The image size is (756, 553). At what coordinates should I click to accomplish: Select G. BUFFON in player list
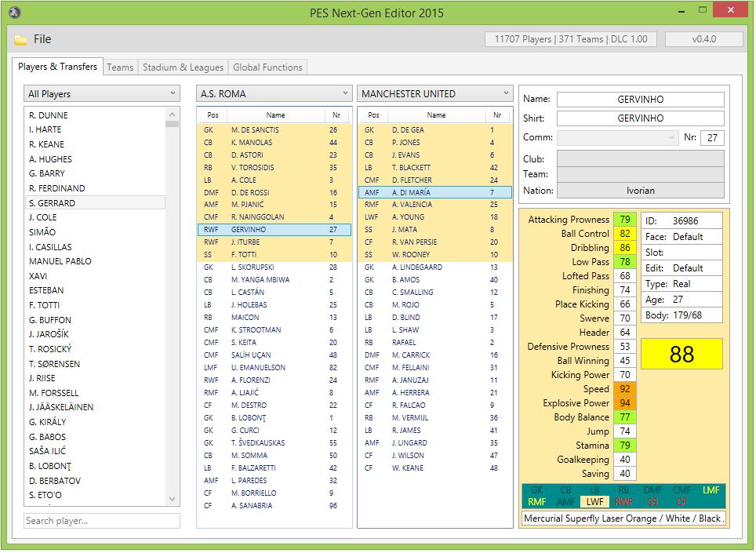[x=96, y=320]
